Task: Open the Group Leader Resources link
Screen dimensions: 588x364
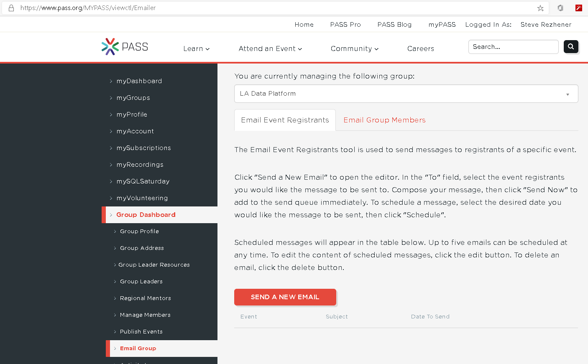Action: (x=155, y=265)
